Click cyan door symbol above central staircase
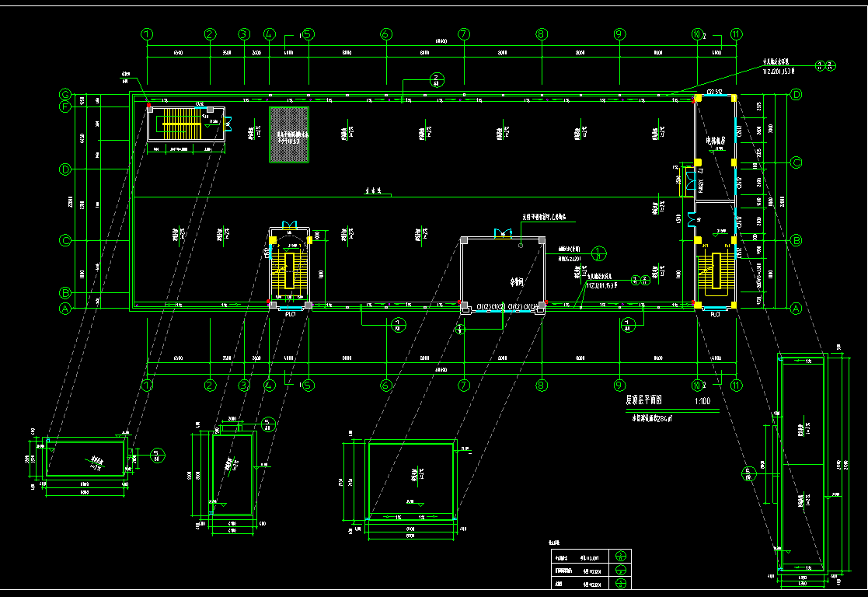The width and height of the screenshot is (868, 597). click(292, 225)
